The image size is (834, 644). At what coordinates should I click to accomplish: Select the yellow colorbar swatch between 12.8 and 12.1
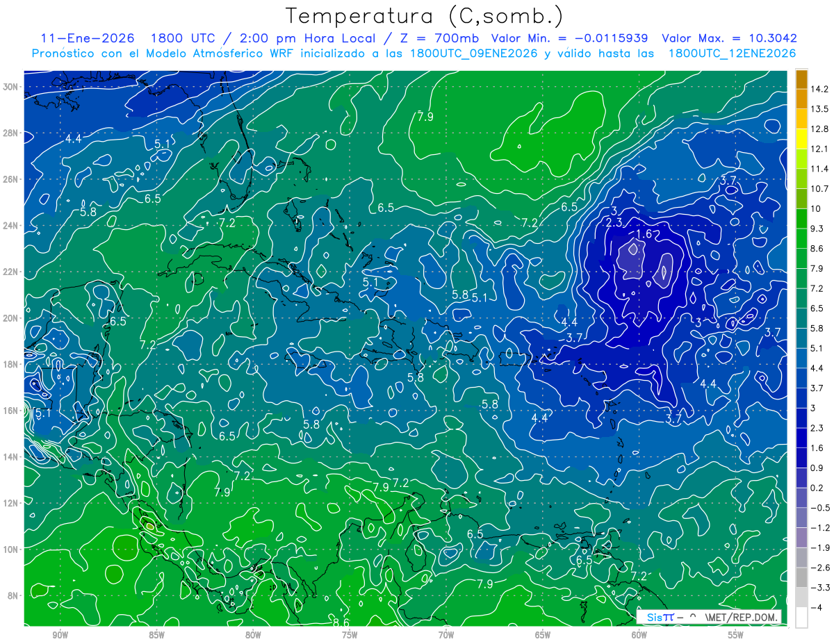801,138
